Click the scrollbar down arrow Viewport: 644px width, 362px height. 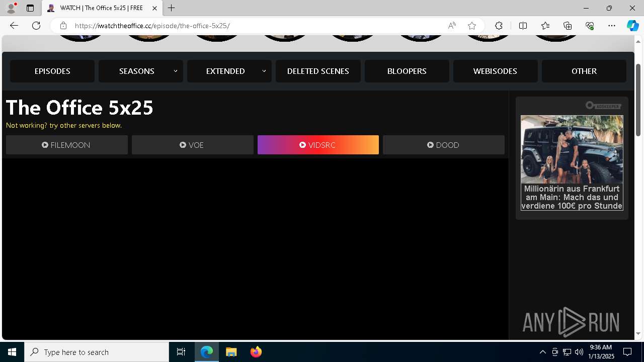click(x=638, y=333)
